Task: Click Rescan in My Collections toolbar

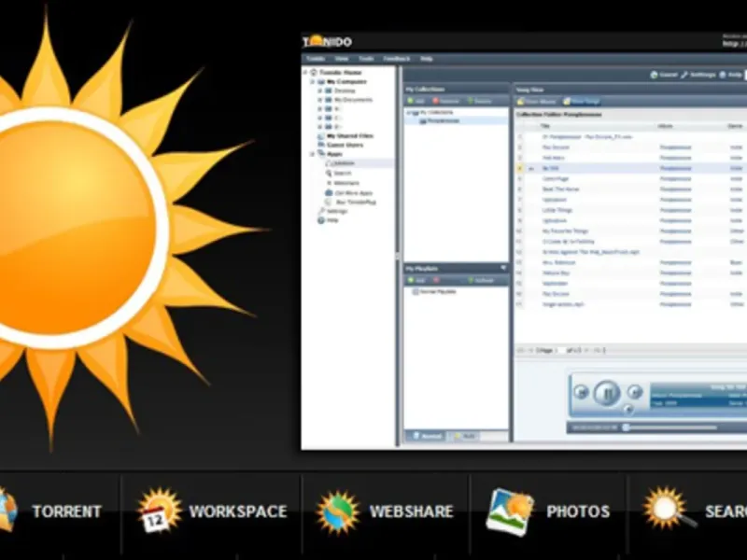Action: click(479, 101)
